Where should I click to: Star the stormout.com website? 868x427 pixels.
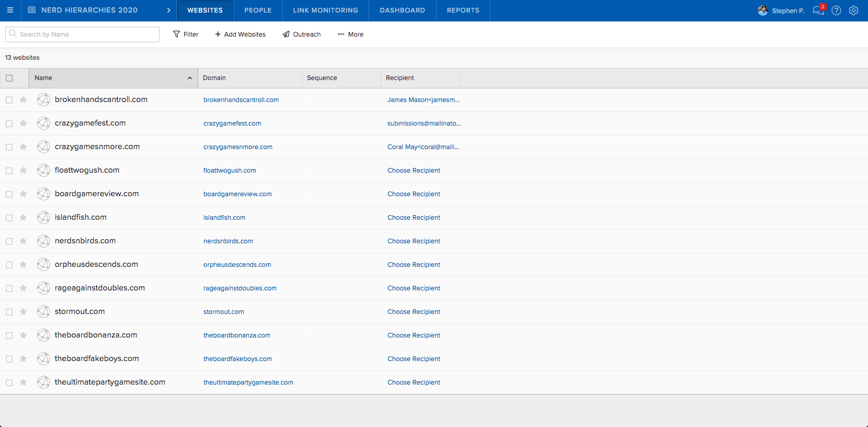(23, 312)
